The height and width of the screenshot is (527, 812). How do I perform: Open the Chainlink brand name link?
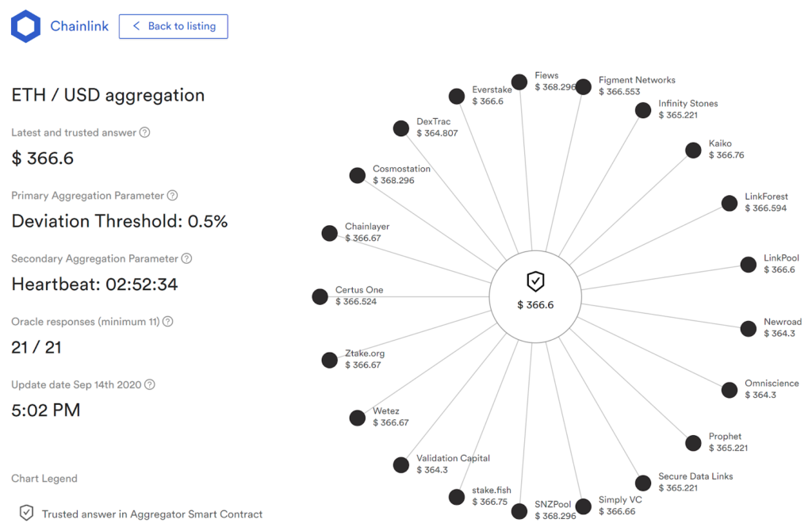pyautogui.click(x=79, y=26)
